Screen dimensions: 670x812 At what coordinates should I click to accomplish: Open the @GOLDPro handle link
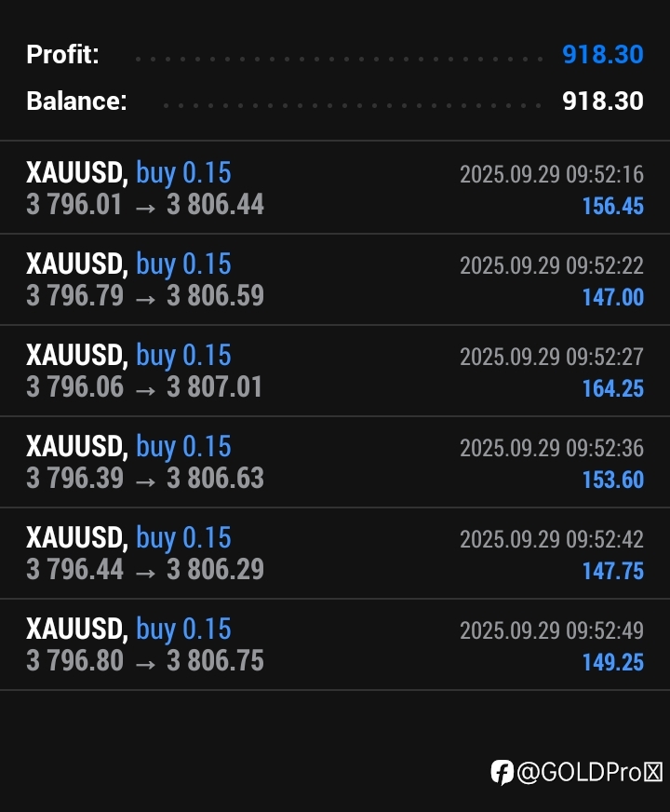click(x=589, y=771)
